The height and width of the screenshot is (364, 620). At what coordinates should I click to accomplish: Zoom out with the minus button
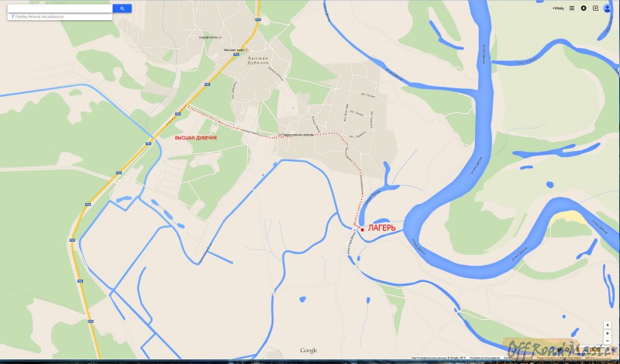point(608,341)
